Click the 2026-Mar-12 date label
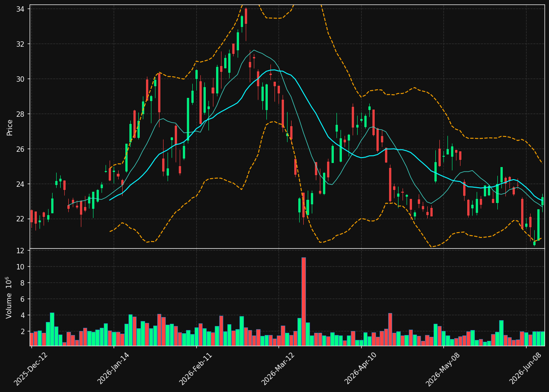Image resolution: width=549 pixels, height=392 pixels. coord(278,368)
